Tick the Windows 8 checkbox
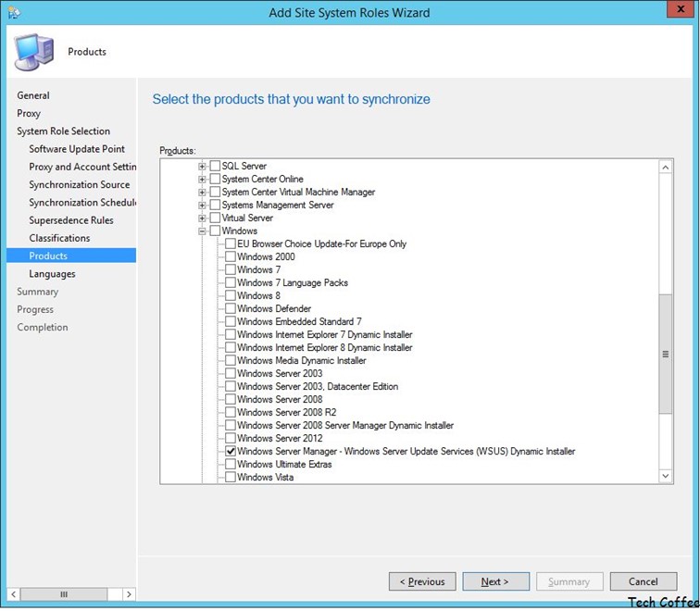The width and height of the screenshot is (700, 611). coord(231,295)
